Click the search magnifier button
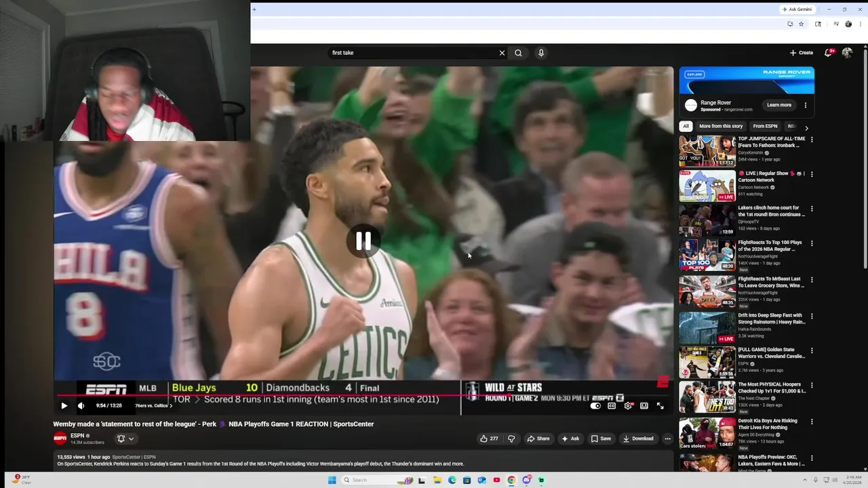Viewport: 868px width, 488px height. [x=518, y=53]
